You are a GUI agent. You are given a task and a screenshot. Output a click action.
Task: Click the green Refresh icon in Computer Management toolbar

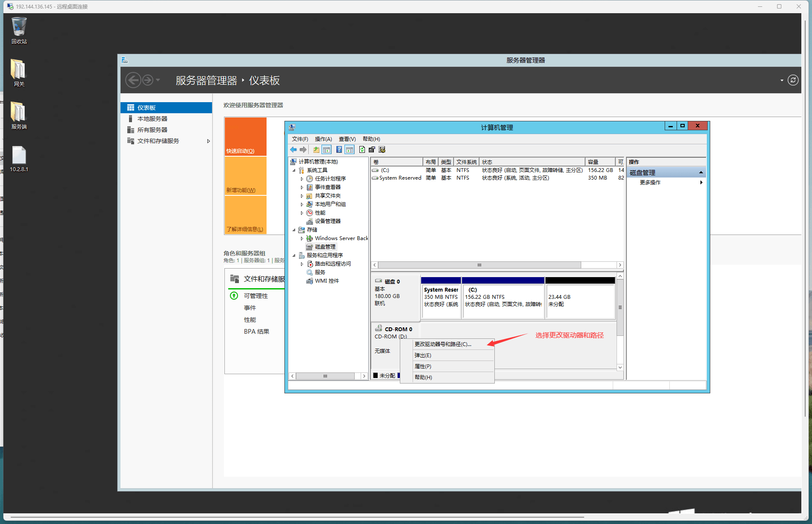pos(362,150)
